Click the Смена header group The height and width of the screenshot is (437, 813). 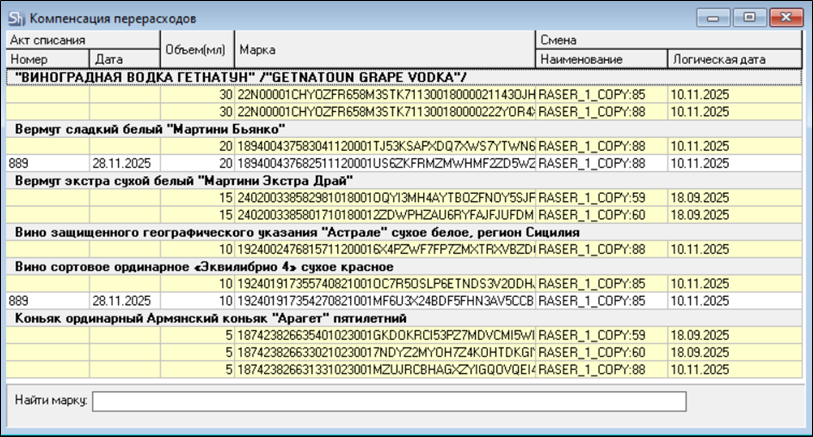click(x=669, y=40)
